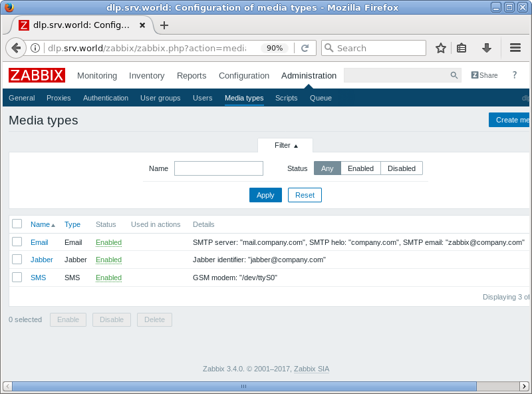Screen dimensions: 532x394
Task: Open the downloads arrow icon
Action: click(487, 48)
